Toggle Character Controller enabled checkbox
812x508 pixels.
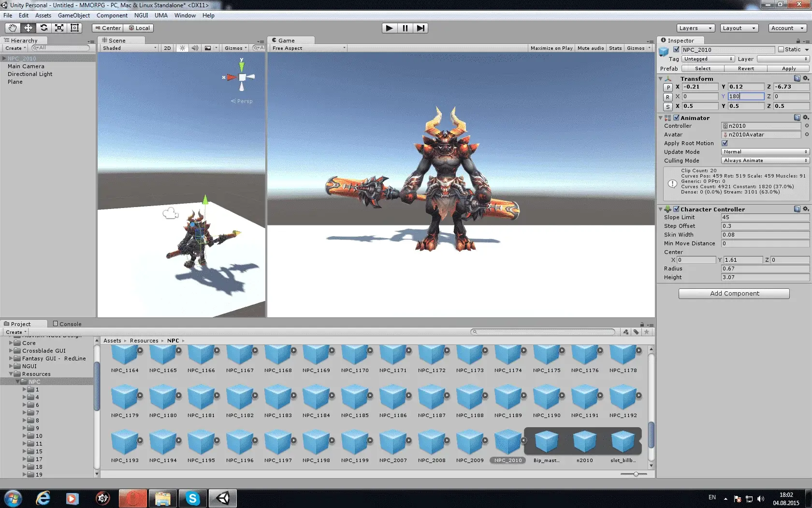pos(677,209)
